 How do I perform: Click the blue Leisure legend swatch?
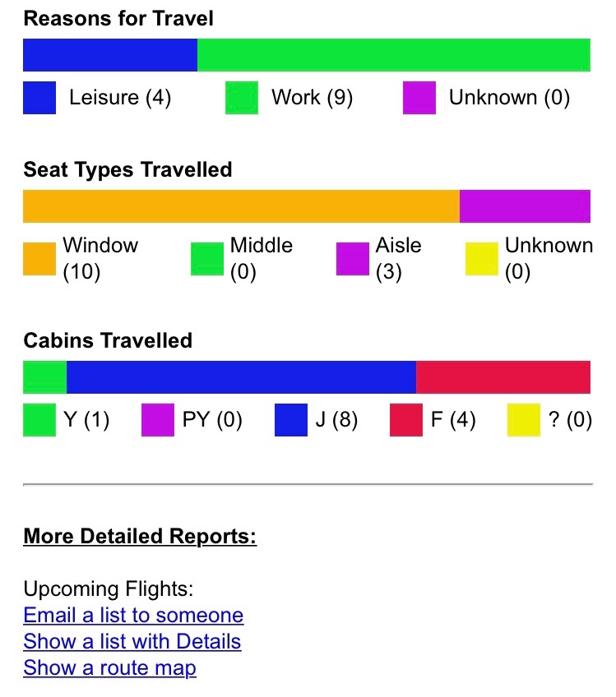39,98
